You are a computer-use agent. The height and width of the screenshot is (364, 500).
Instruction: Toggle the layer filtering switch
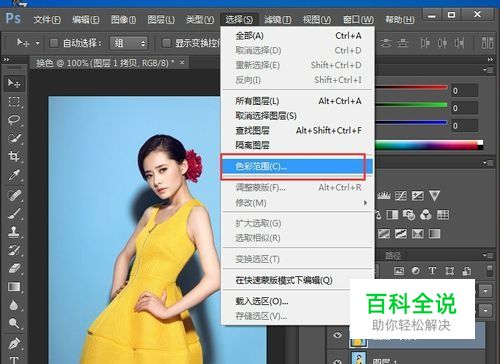pyautogui.click(x=489, y=270)
